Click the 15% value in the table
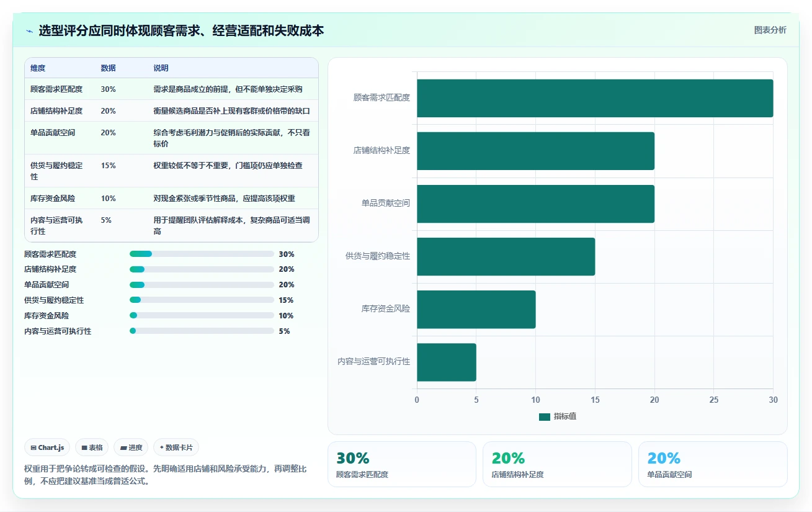 (108, 166)
